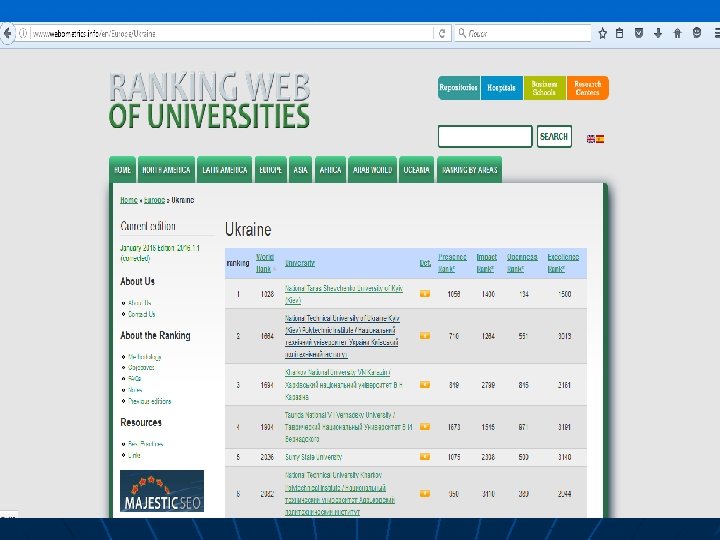The height and width of the screenshot is (540, 720).
Task: Open National Taras Shevchenko University of Kyiv link
Action: [343, 294]
